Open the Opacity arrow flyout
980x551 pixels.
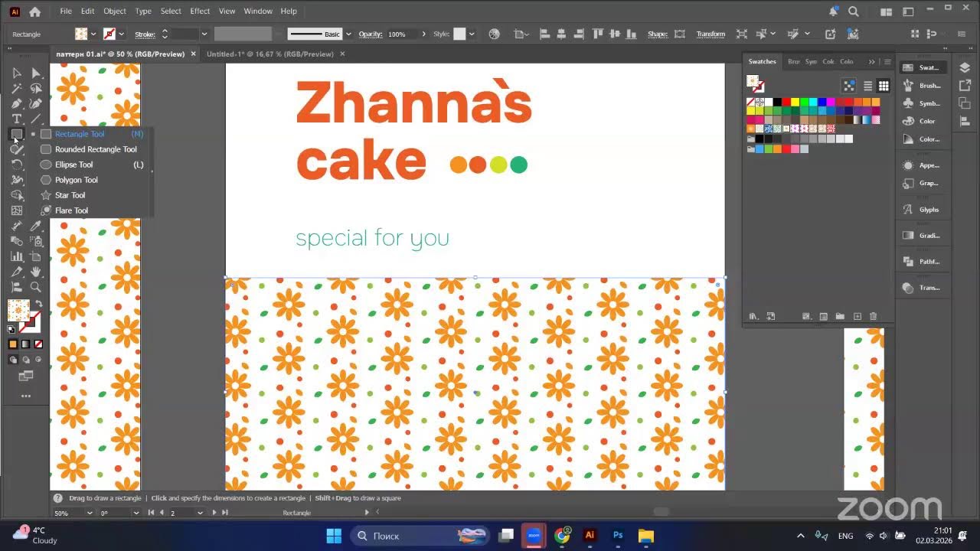click(423, 34)
